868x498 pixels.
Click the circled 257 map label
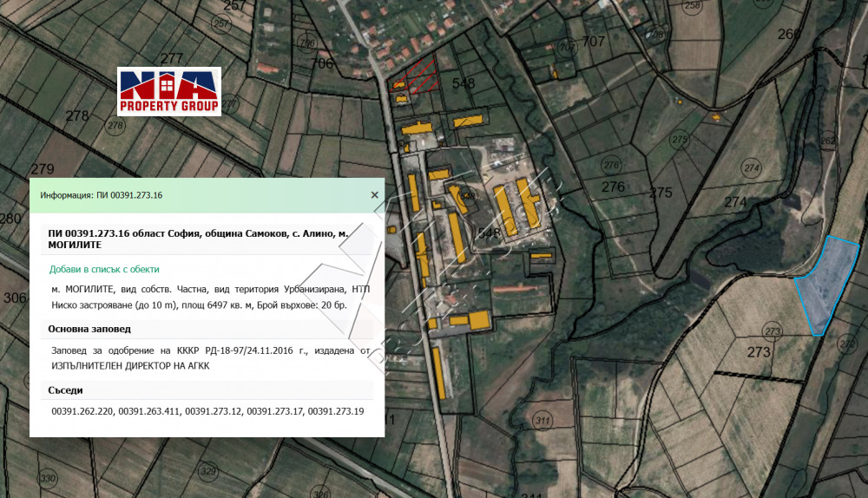221,23
